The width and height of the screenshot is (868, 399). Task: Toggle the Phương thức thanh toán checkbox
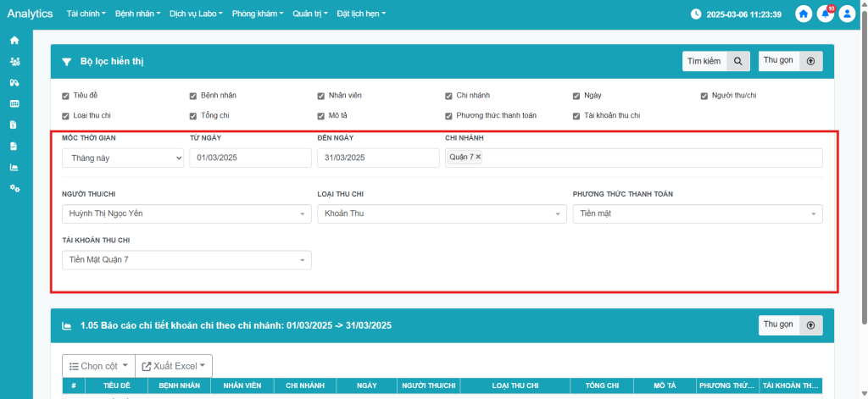[x=449, y=116]
